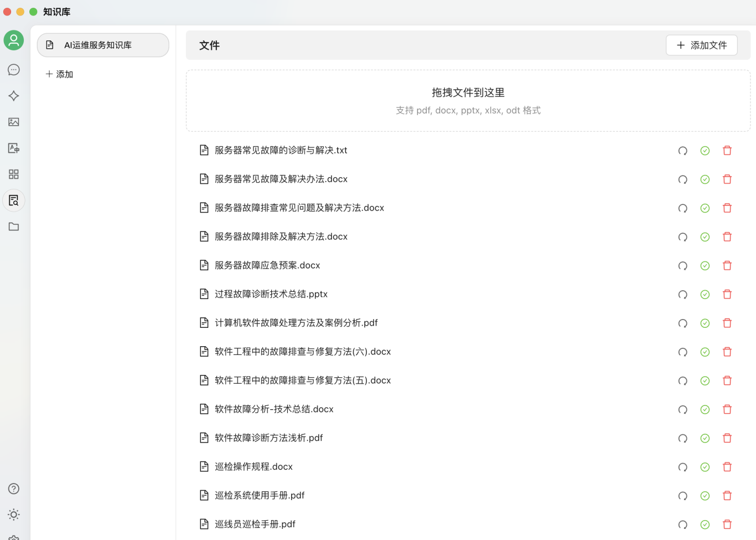Click the user avatar icon
This screenshot has width=756, height=540.
14,40
